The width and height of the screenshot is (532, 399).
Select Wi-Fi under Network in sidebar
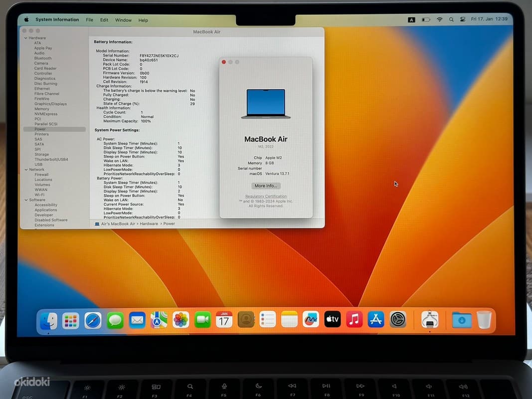(39, 195)
